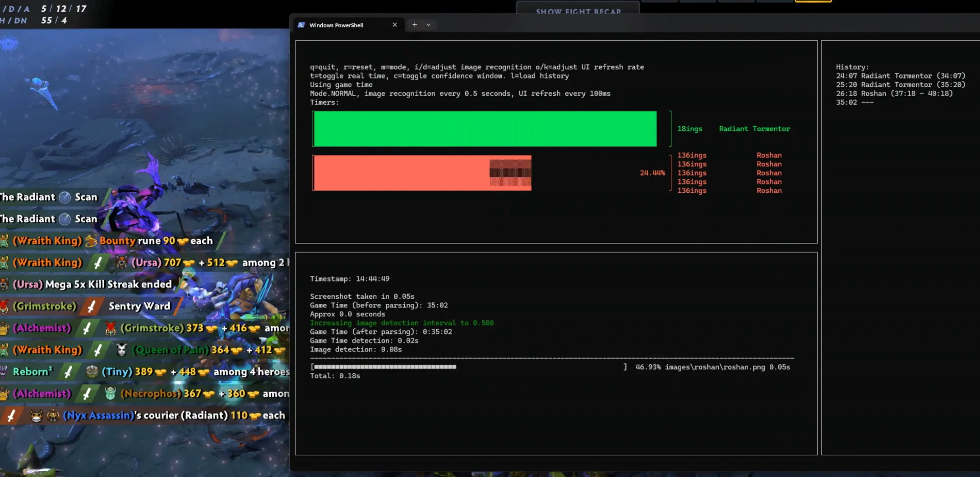Screen dimensions: 980x477
Task: Click the Tiny hero icon in kill feed
Action: (92, 372)
